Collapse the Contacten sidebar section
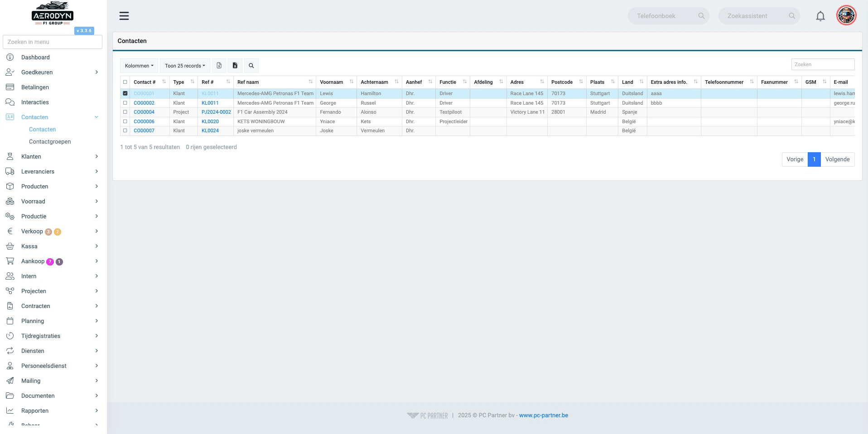Image resolution: width=868 pixels, height=434 pixels. [96, 117]
